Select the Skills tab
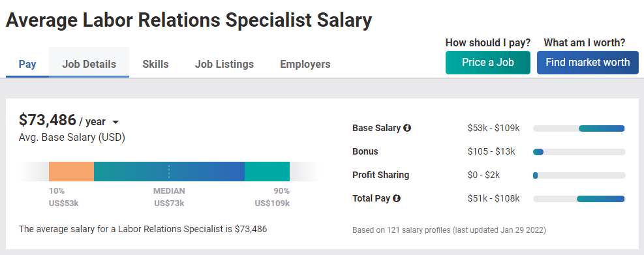 click(x=156, y=64)
